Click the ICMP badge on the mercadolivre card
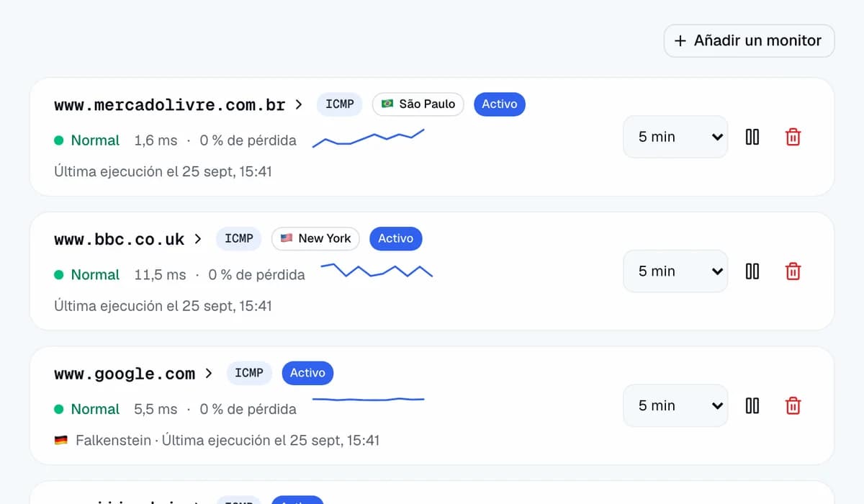Image resolution: width=864 pixels, height=504 pixels. tap(340, 104)
